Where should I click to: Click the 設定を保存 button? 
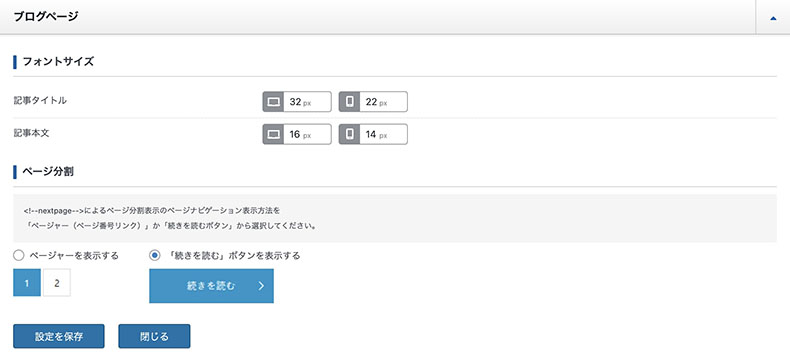pyautogui.click(x=59, y=336)
